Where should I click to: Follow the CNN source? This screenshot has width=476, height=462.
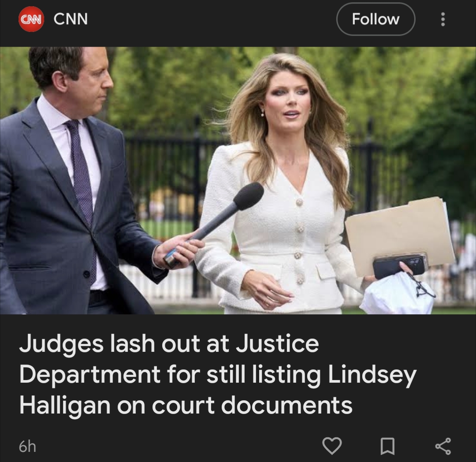pyautogui.click(x=376, y=19)
